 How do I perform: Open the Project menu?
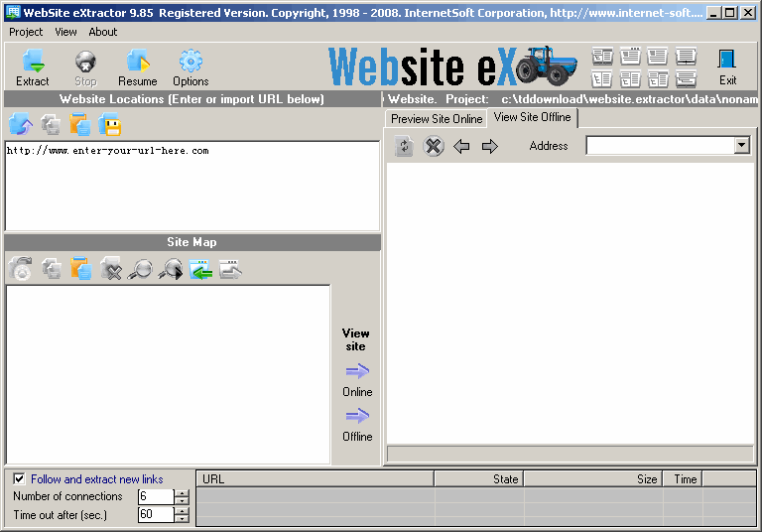click(27, 32)
